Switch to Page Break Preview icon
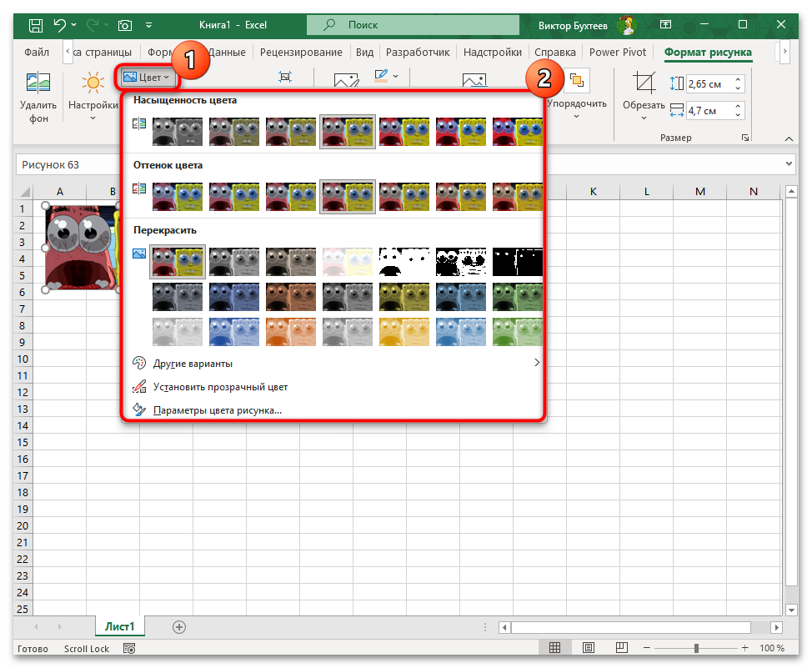The width and height of the screenshot is (812, 668). 622,648
